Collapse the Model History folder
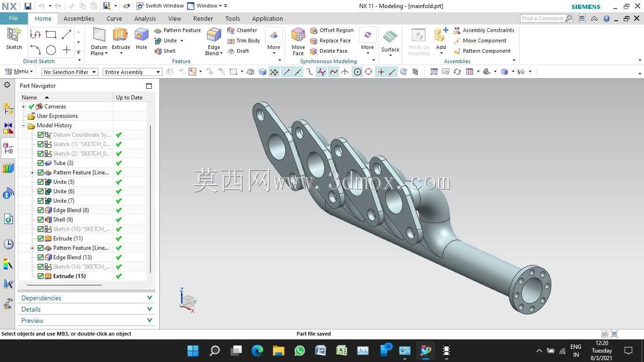Viewport: 644px width, 362px height. (23, 125)
